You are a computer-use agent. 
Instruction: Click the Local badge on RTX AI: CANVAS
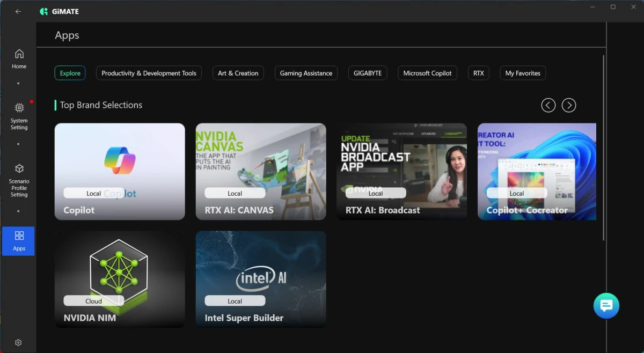(x=235, y=193)
